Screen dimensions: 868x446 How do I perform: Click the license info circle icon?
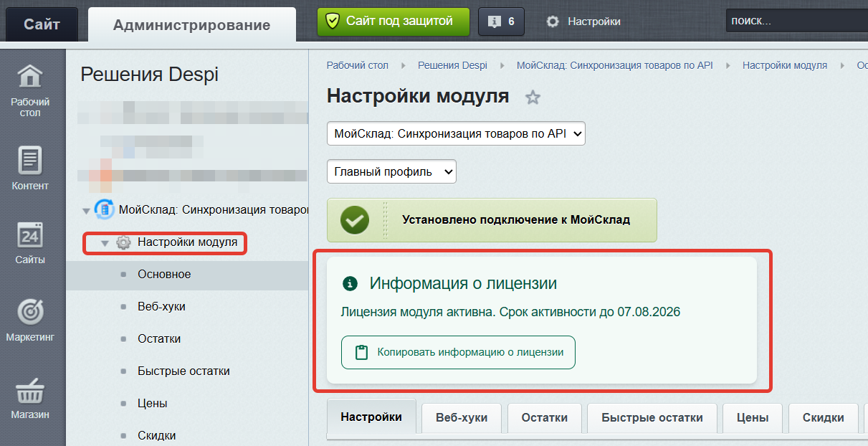pos(350,284)
